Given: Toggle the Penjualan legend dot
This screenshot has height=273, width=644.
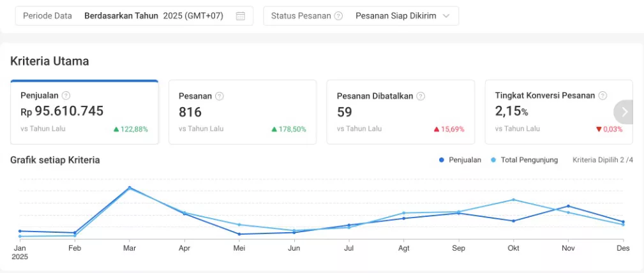Looking at the screenshot, I should coord(442,160).
